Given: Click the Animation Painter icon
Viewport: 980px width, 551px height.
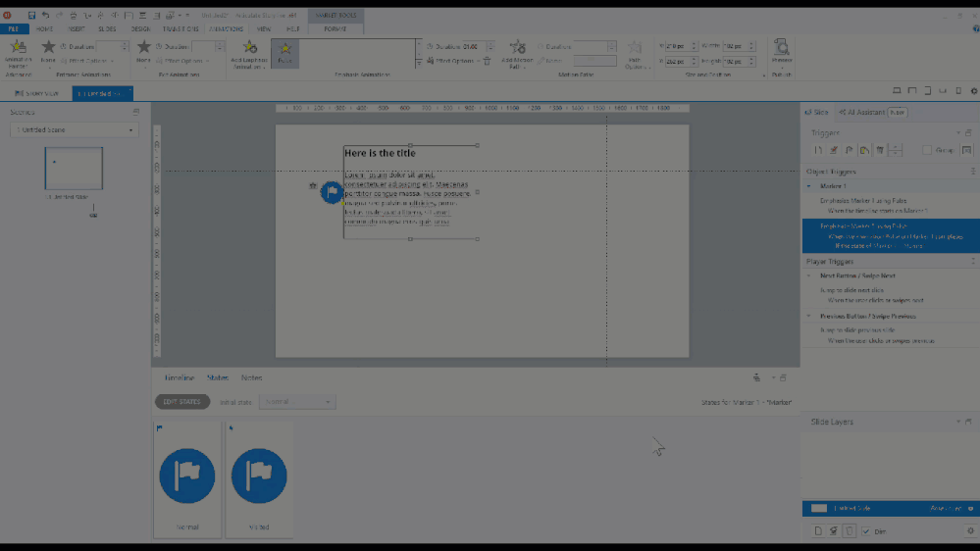Looking at the screenshot, I should click(x=18, y=48).
